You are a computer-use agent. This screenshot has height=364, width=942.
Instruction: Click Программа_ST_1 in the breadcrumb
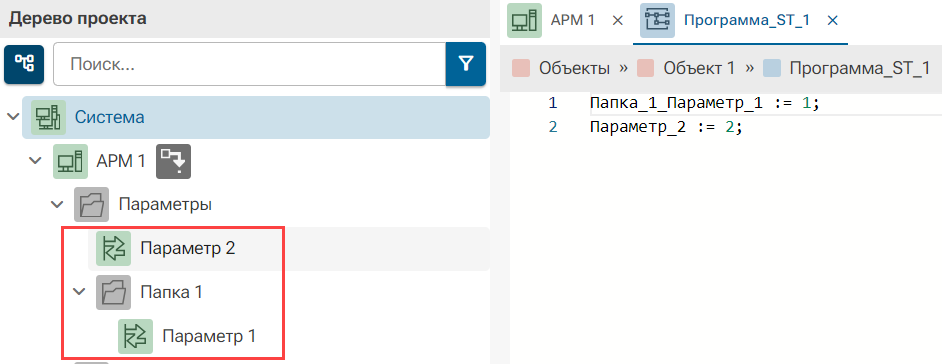860,68
